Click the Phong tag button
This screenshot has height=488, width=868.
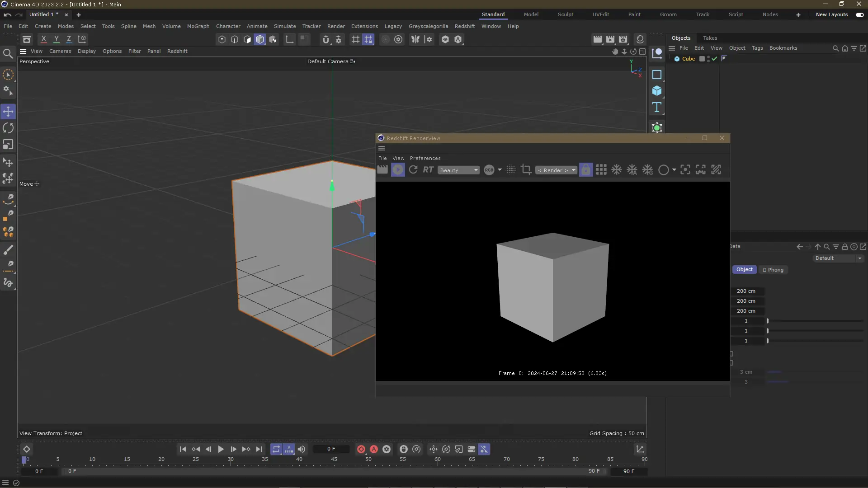773,270
